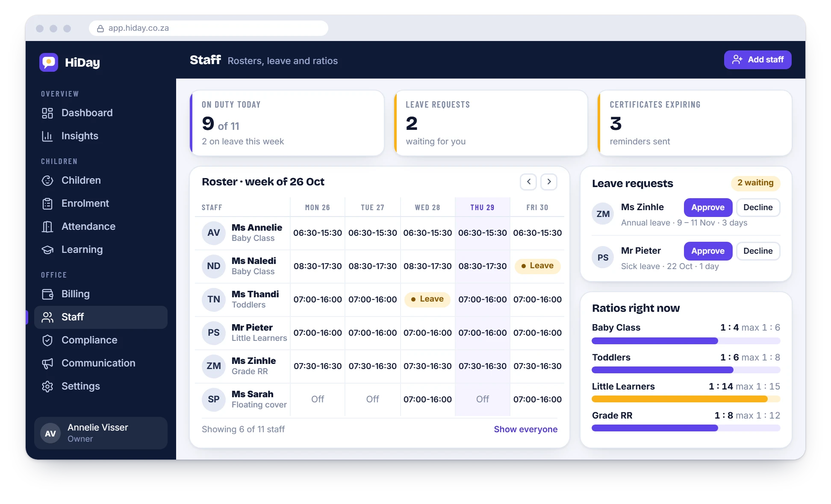The height and width of the screenshot is (504, 831).
Task: Approve Mr Pieter's leave request
Action: [708, 251]
